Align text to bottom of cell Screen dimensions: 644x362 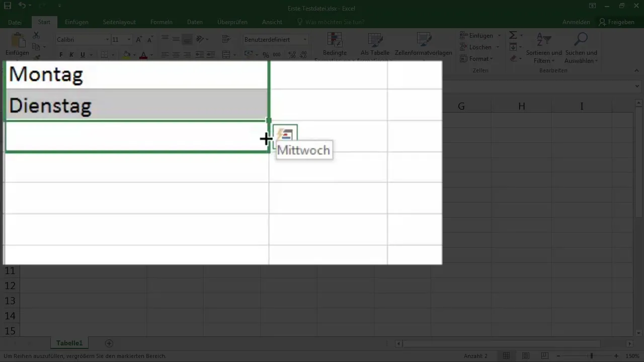tap(187, 39)
